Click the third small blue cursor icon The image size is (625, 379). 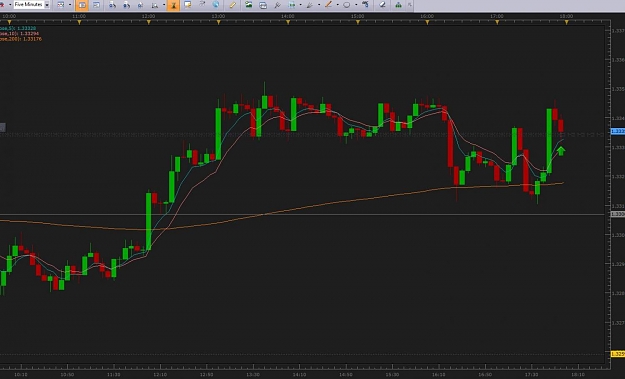coord(140,5)
